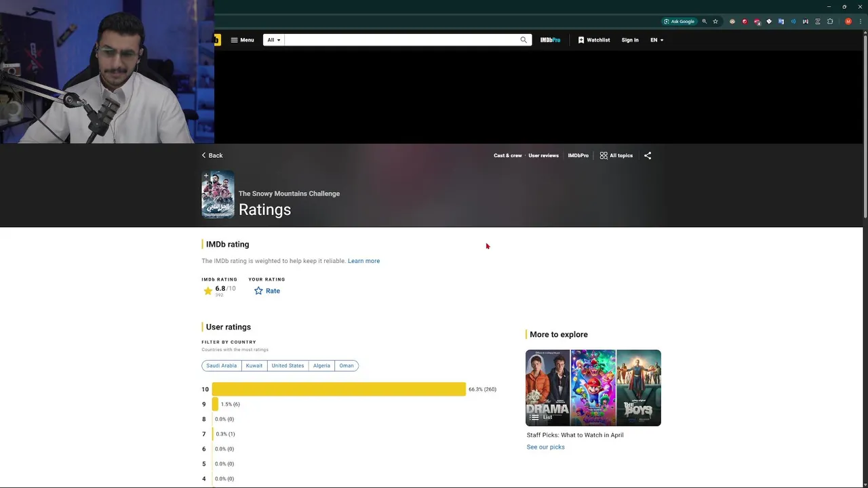The width and height of the screenshot is (868, 488).
Task: Click the yellow 10-star rating bar
Action: tap(339, 389)
